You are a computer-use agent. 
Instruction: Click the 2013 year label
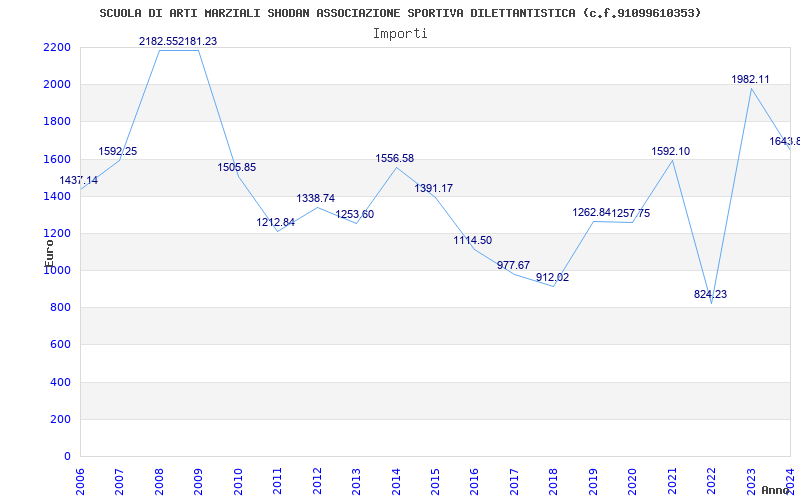[356, 481]
